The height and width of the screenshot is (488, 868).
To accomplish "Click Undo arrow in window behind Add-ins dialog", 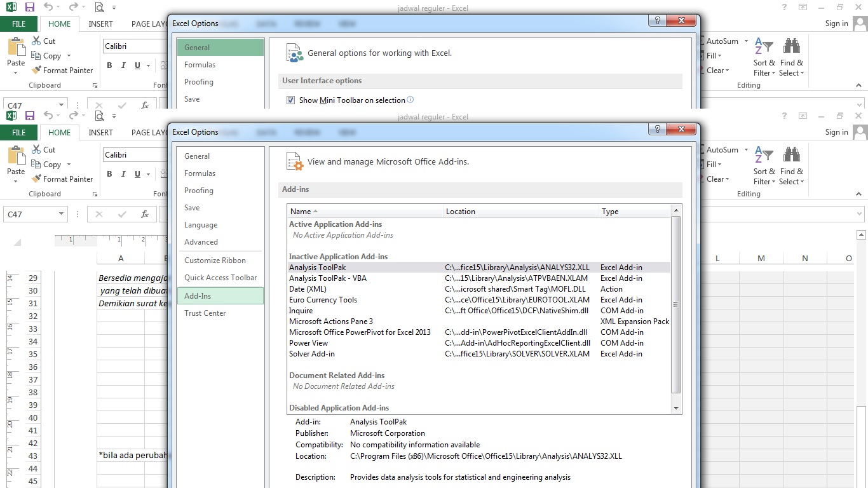I will coord(48,116).
